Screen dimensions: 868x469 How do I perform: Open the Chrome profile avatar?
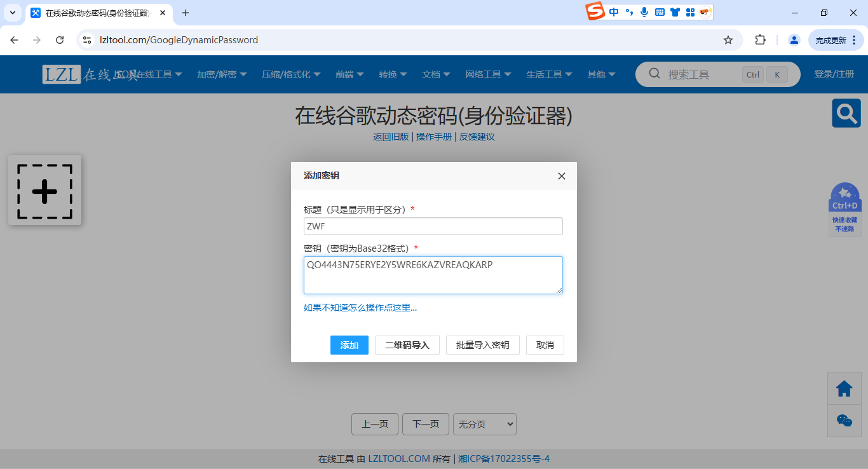pos(794,40)
